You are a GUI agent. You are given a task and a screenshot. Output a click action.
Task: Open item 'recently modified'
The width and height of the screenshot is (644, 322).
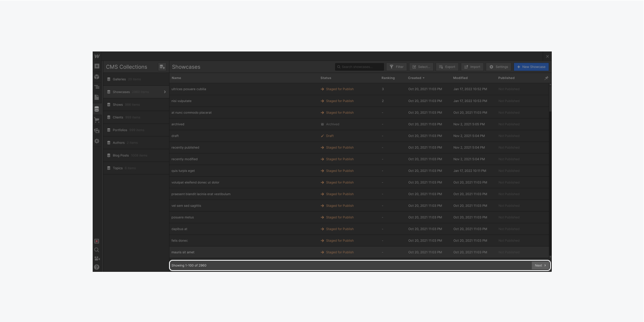pos(359,159)
